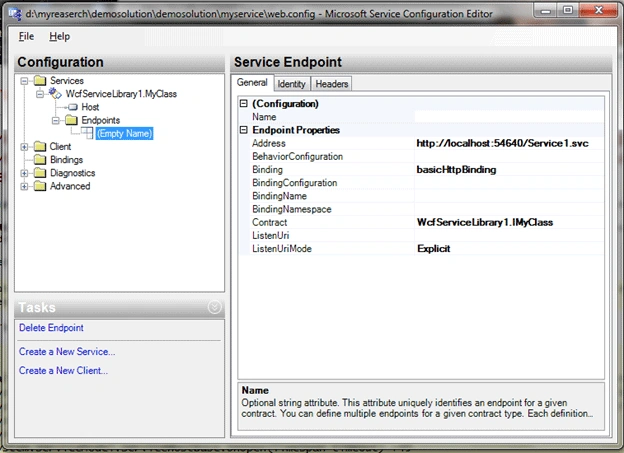Click the ListenUri value field
Viewport: 624px width, 453px height.
pyautogui.click(x=509, y=235)
